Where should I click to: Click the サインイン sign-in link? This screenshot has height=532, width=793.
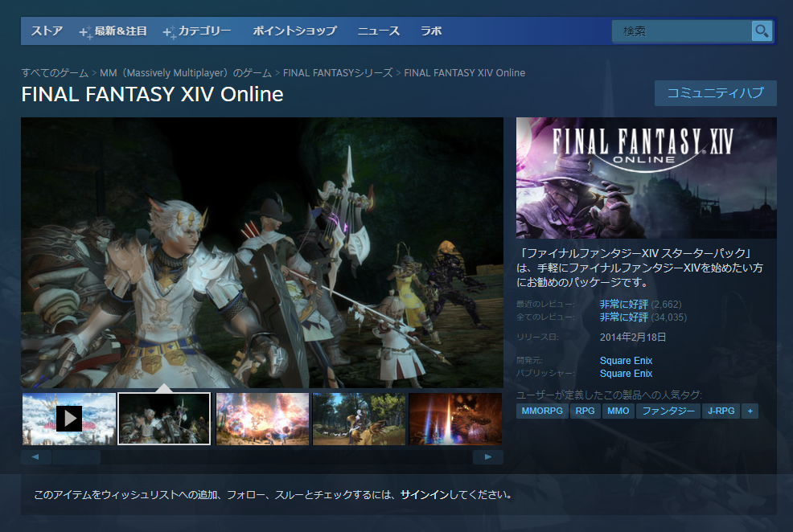click(x=425, y=494)
